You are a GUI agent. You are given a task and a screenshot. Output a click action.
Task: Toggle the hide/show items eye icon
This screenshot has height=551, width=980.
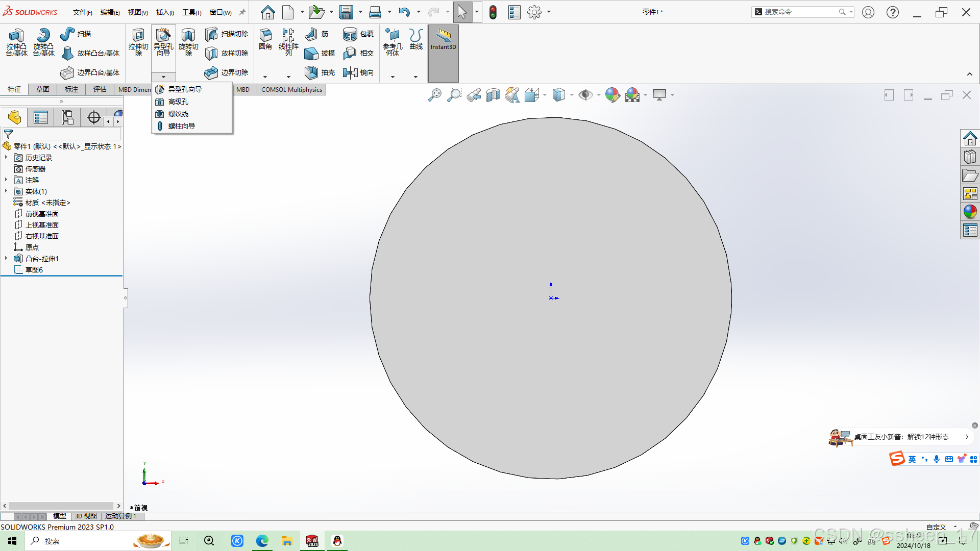click(x=585, y=95)
